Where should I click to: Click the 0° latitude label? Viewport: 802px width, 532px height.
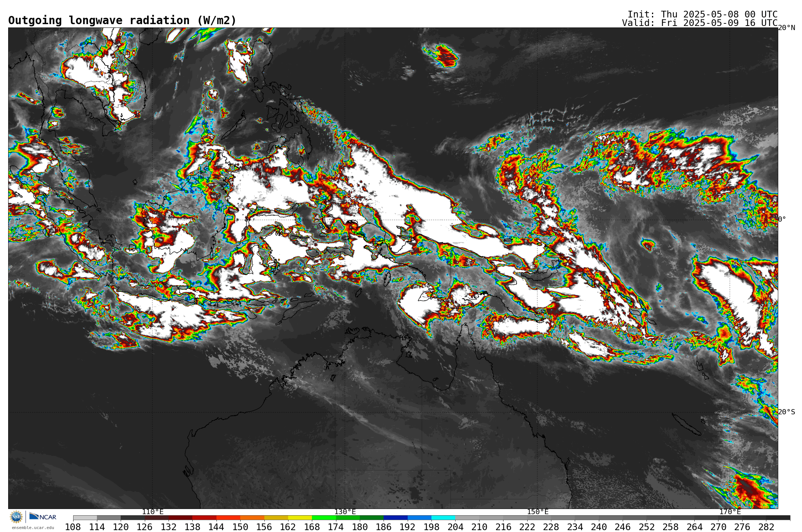(782, 219)
